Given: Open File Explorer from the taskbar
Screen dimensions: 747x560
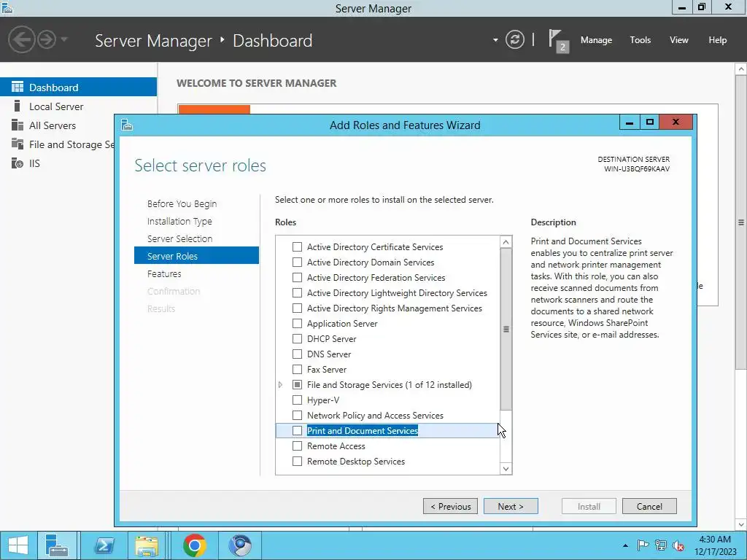Looking at the screenshot, I should point(147,545).
